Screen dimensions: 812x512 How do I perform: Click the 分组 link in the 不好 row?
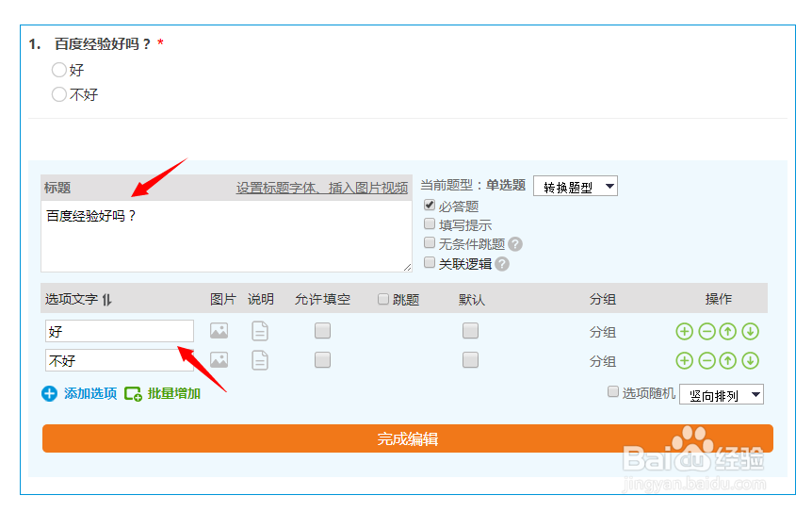click(x=603, y=361)
